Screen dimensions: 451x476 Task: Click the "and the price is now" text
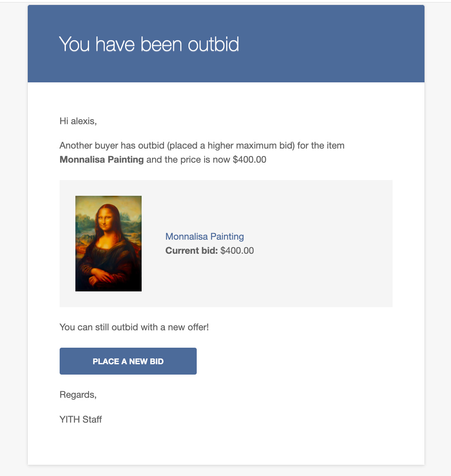(188, 159)
